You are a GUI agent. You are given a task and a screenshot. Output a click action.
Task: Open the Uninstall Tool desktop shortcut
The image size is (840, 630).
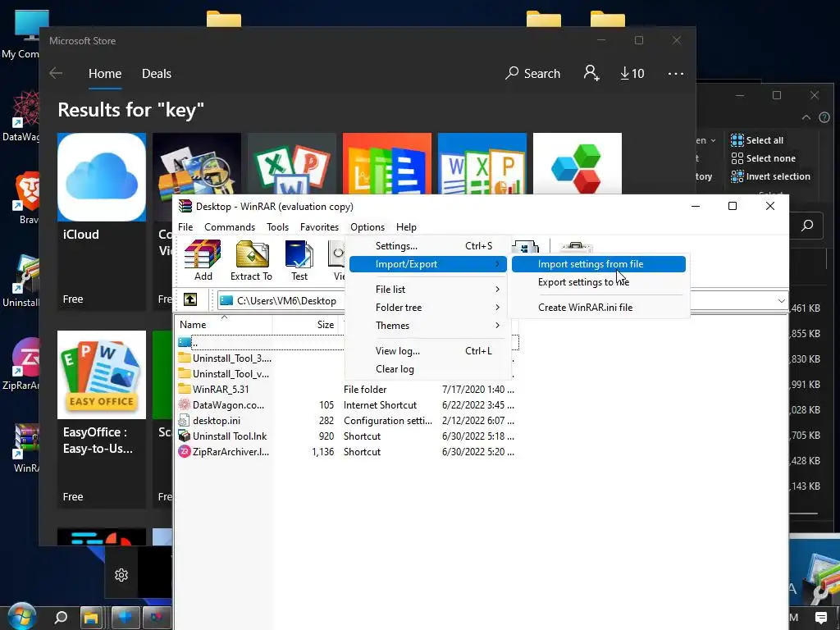(x=22, y=281)
